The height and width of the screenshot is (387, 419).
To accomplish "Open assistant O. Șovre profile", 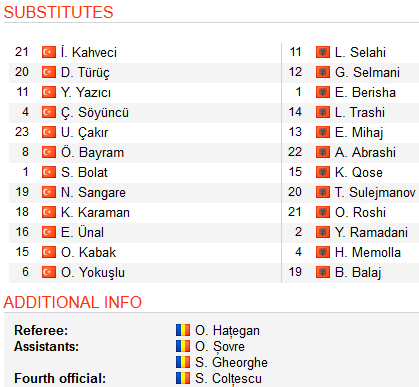I will click(220, 347).
